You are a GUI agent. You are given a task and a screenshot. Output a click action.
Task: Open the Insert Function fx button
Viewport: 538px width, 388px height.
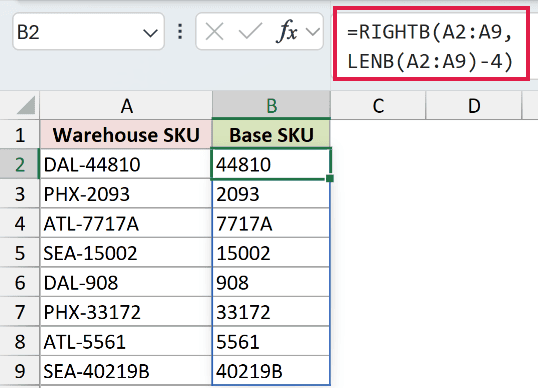(287, 32)
